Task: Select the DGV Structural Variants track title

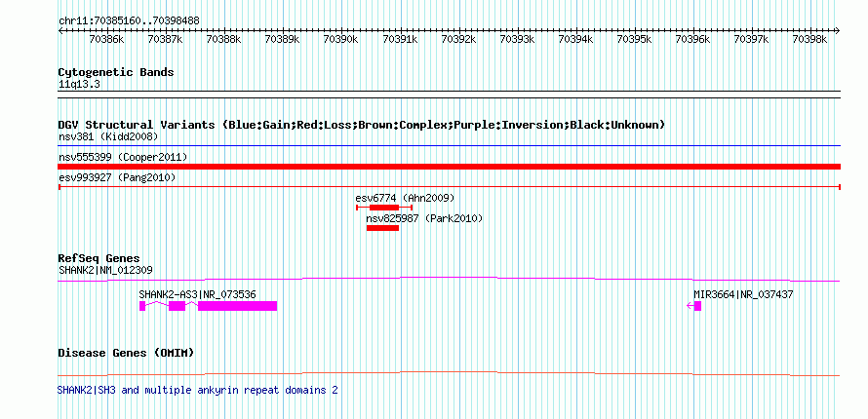Action: (x=362, y=125)
